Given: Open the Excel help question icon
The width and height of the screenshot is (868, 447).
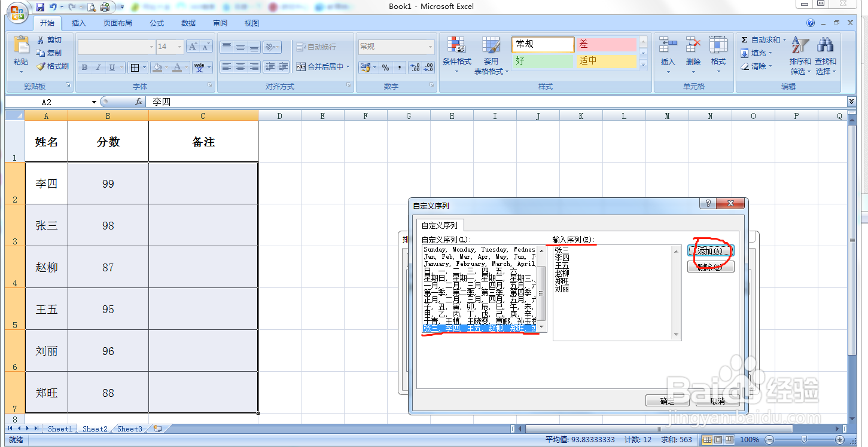Looking at the screenshot, I should (x=811, y=23).
